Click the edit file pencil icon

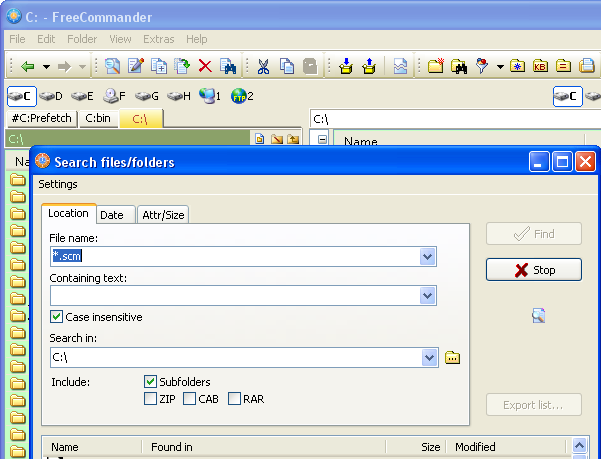(136, 66)
